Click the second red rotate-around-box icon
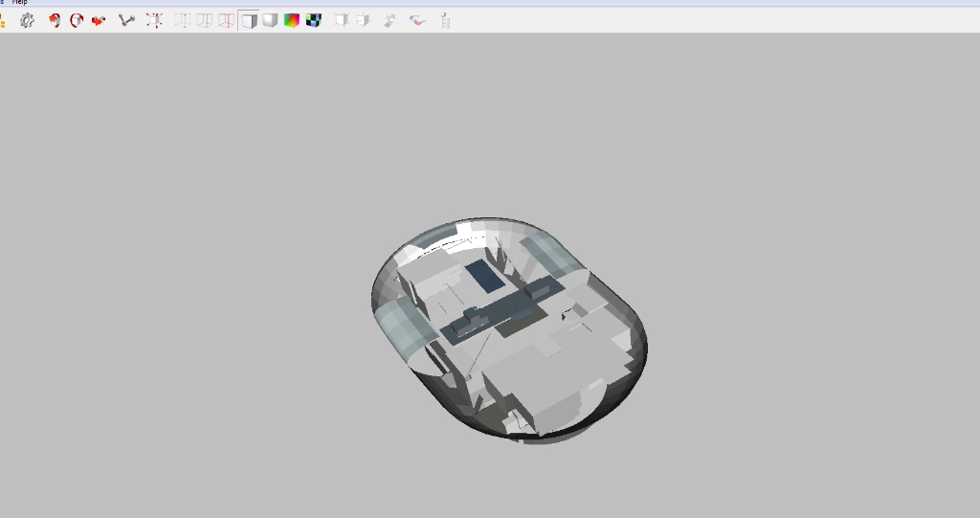The height and width of the screenshot is (518, 980). [x=77, y=20]
